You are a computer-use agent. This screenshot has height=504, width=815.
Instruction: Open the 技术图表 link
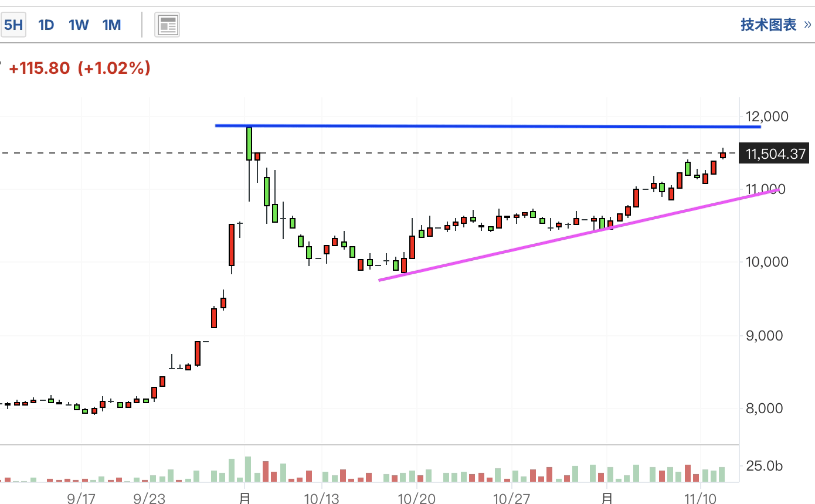[776, 25]
